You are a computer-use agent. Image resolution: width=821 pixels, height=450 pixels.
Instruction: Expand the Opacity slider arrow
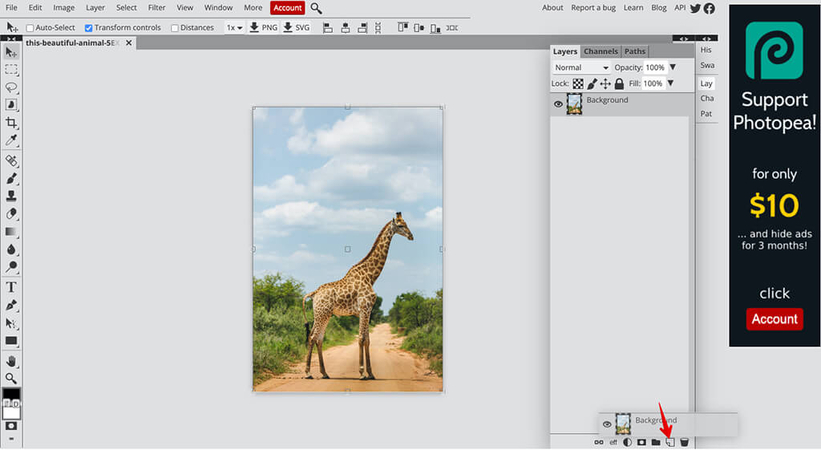click(x=672, y=67)
